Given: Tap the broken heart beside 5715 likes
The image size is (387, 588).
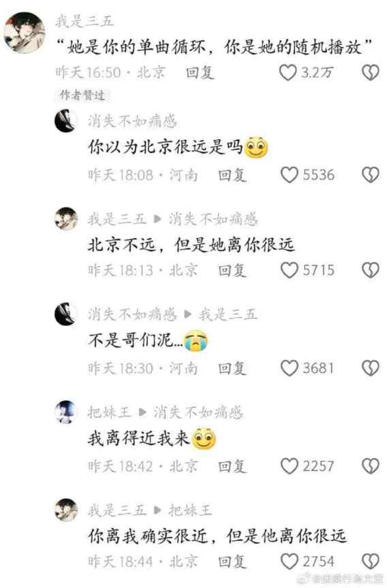Looking at the screenshot, I should tap(371, 270).
